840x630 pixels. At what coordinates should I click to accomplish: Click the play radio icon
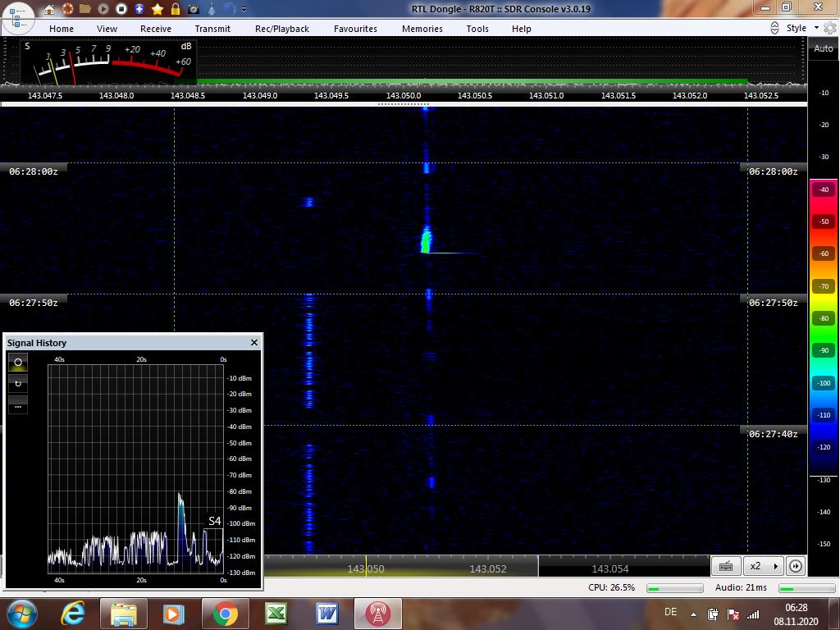tap(103, 9)
